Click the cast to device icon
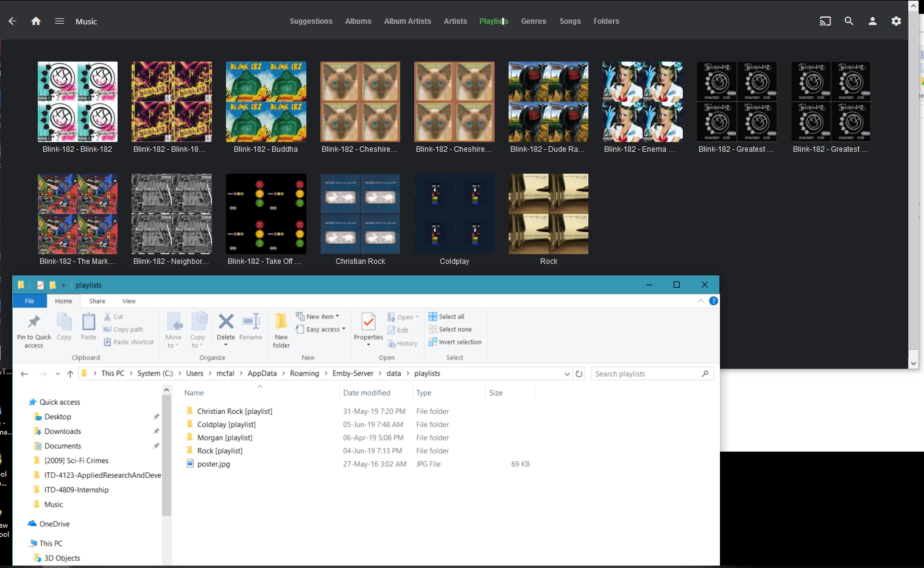 pos(825,21)
